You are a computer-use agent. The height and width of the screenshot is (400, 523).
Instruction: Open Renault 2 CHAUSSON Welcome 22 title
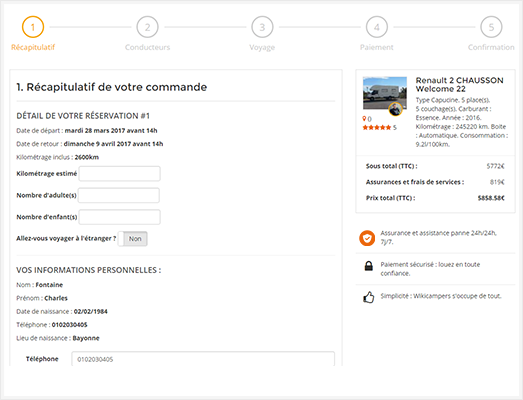(x=459, y=84)
